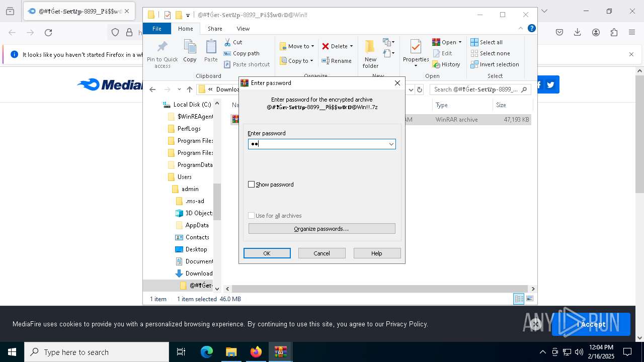Select the Contacts folder in tree
The height and width of the screenshot is (362, 644).
(192, 237)
